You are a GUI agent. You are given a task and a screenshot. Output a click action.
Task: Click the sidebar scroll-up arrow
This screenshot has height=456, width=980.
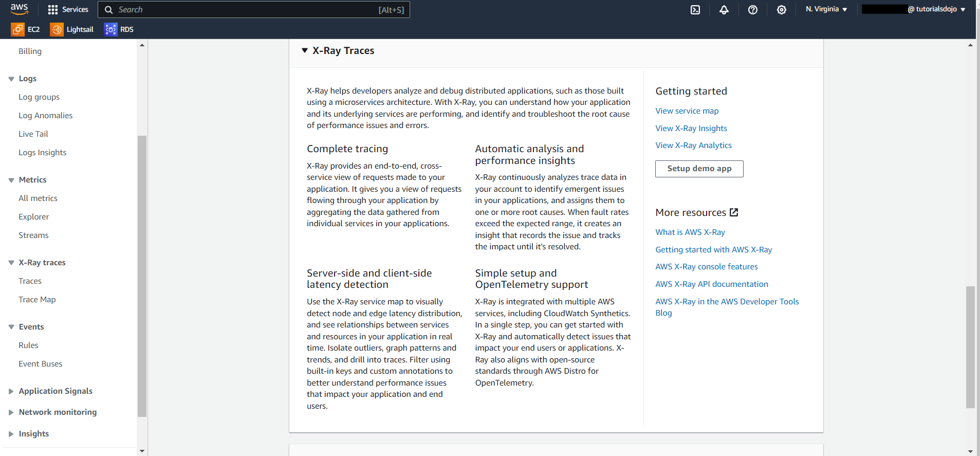tap(142, 45)
